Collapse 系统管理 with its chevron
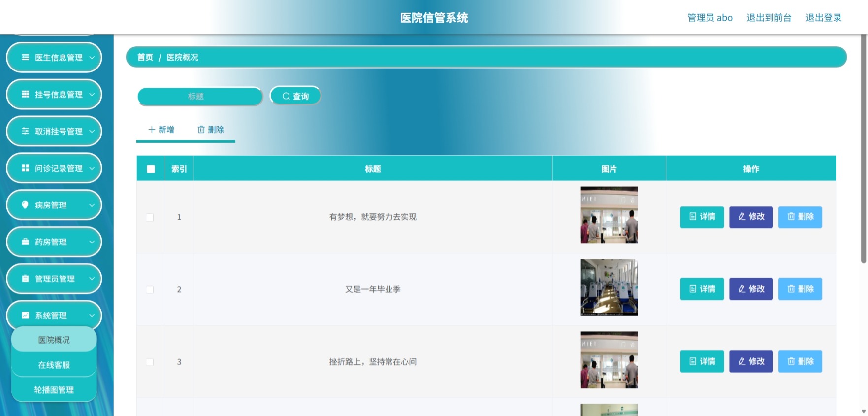868x416 pixels. [92, 315]
